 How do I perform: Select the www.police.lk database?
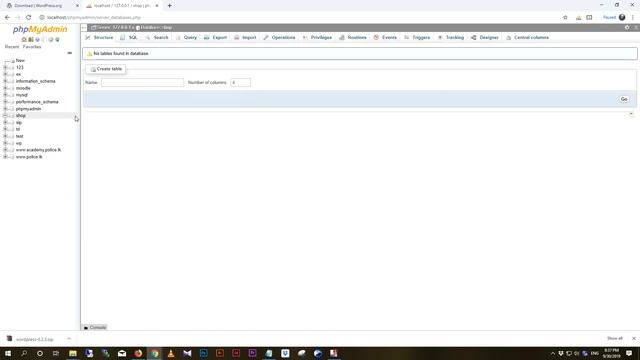[29, 157]
